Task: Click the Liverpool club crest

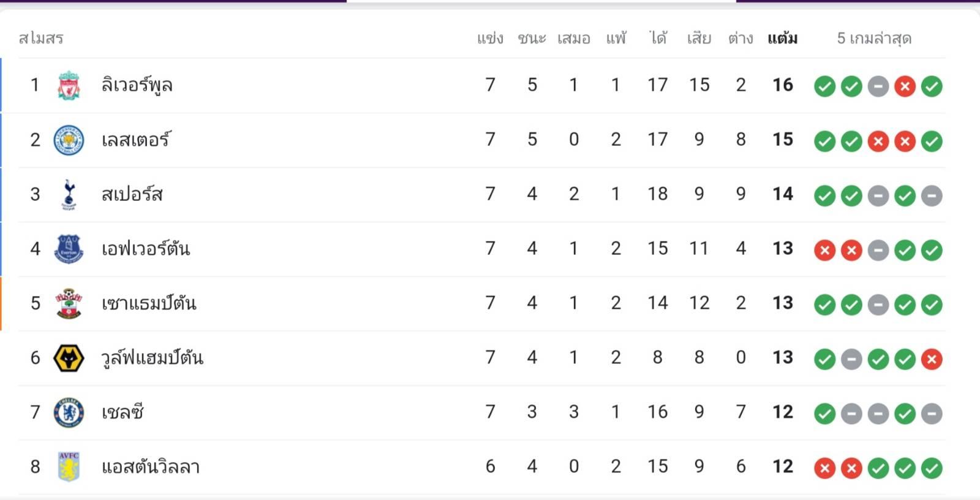Action: pos(69,85)
